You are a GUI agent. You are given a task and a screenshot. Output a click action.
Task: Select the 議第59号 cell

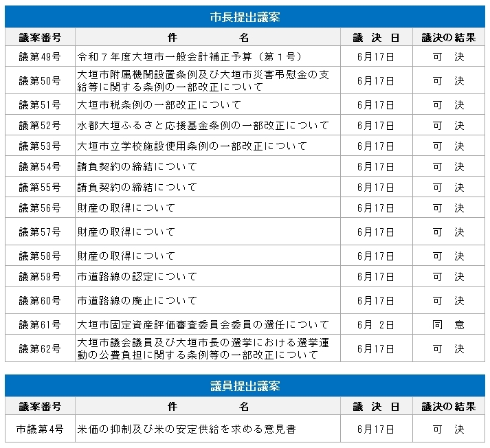[x=40, y=276]
